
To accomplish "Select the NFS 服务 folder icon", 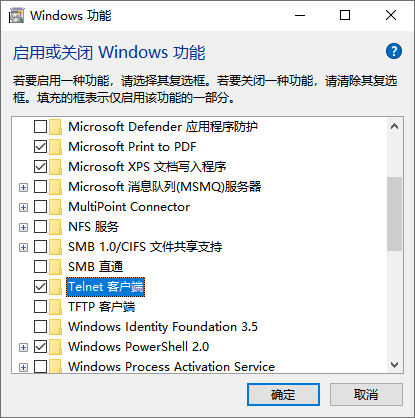I will pos(55,227).
